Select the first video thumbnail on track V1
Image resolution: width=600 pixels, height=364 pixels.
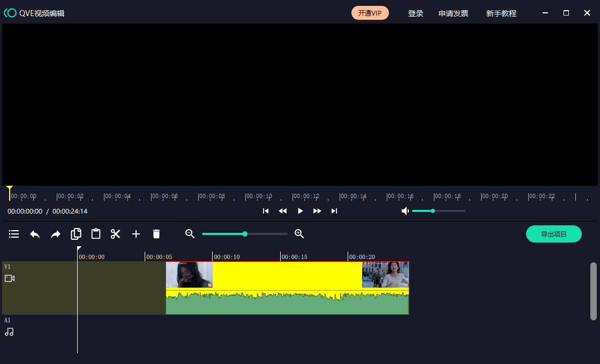(189, 275)
